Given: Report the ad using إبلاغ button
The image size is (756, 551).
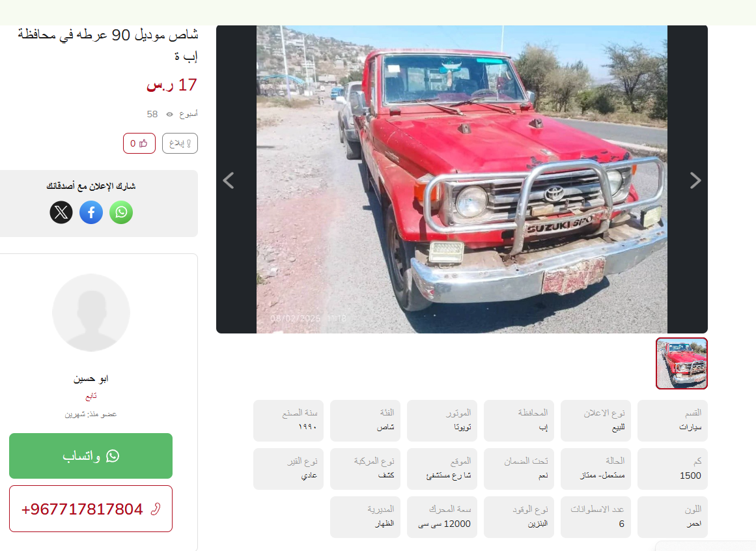Looking at the screenshot, I should coord(180,143).
